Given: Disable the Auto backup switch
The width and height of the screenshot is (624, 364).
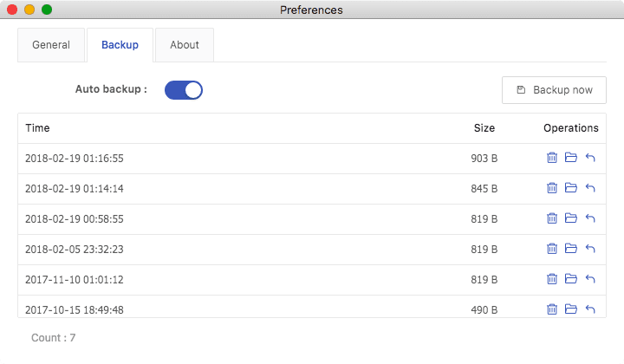Looking at the screenshot, I should 184,90.
